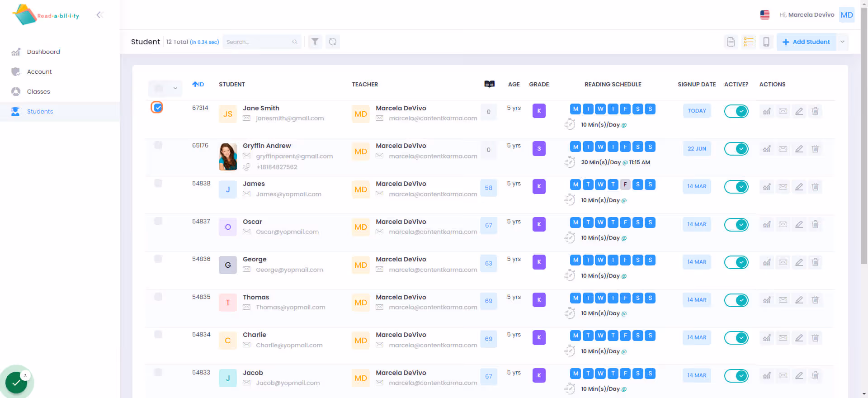Sort the table by the ID column

pyautogui.click(x=198, y=84)
